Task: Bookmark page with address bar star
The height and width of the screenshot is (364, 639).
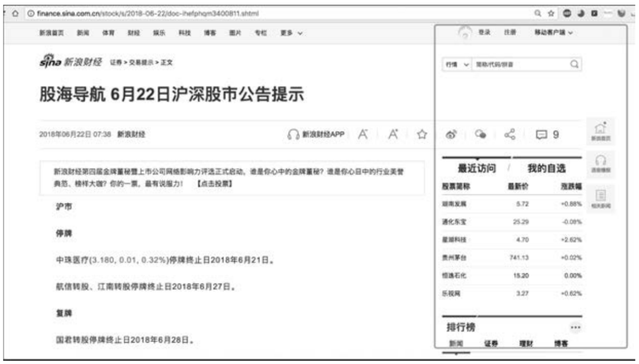Action: click(x=551, y=14)
